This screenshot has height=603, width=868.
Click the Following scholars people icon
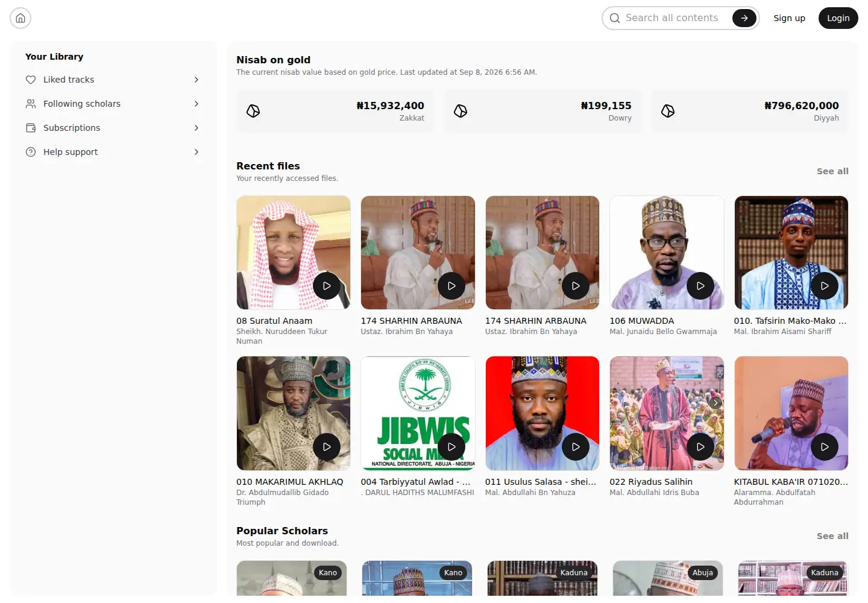[x=31, y=104]
